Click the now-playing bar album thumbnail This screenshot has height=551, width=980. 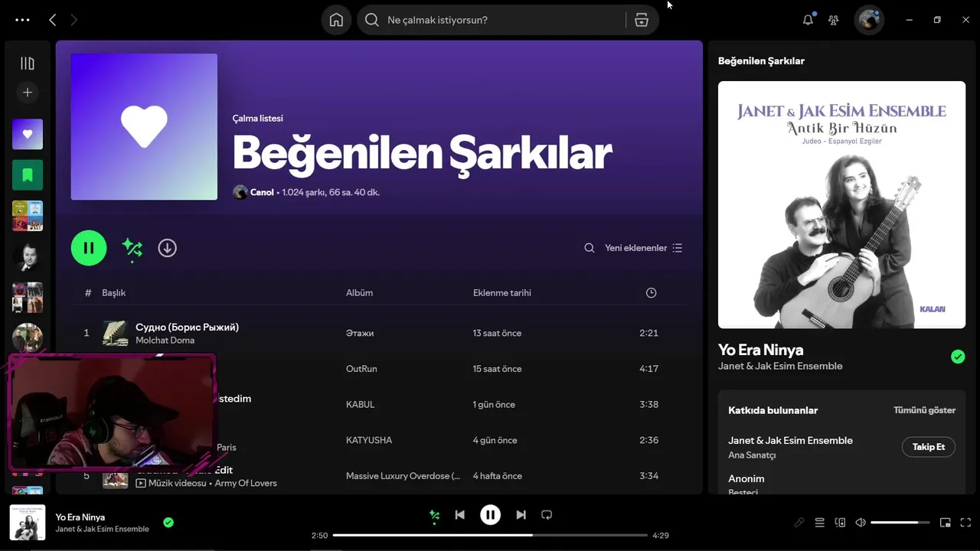(28, 523)
